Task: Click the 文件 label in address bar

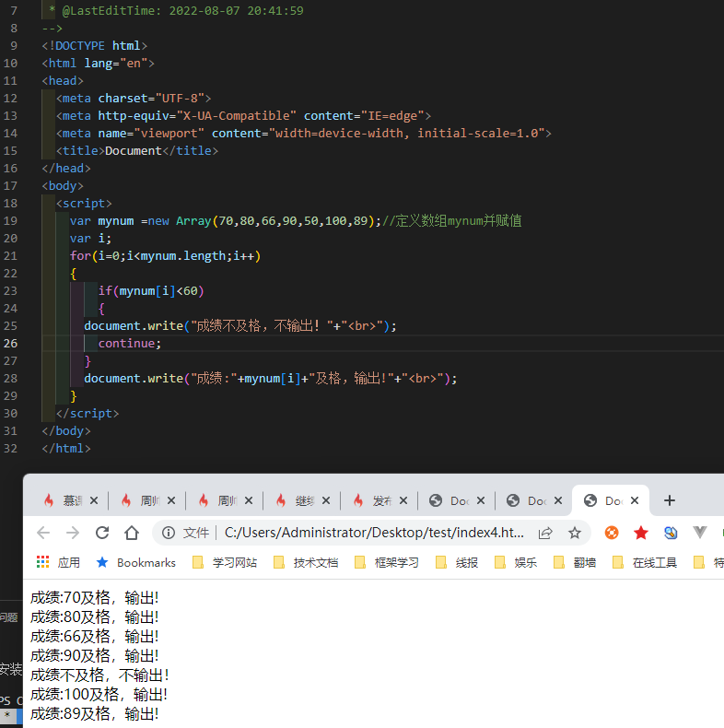Action: point(196,533)
